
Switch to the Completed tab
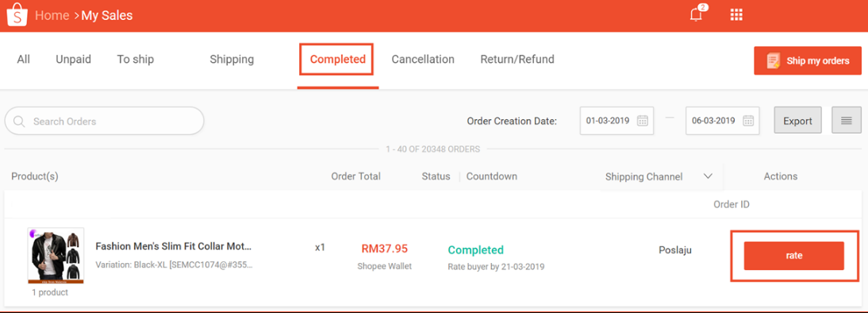pos(338,60)
